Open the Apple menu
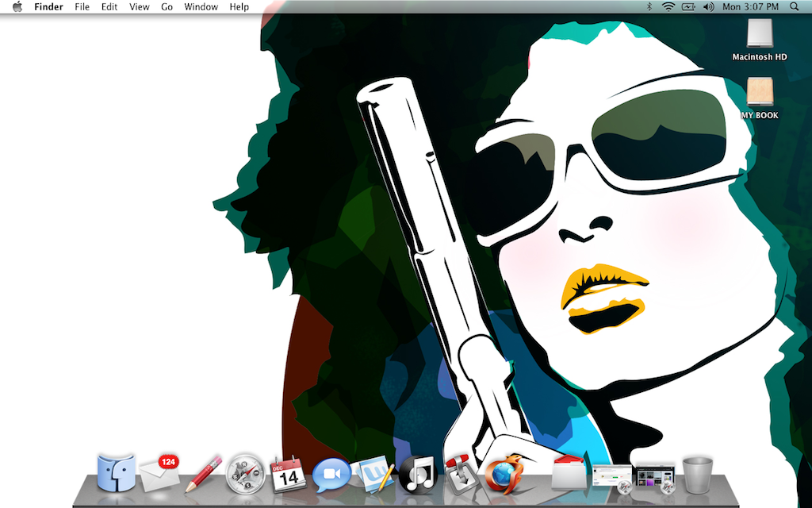The width and height of the screenshot is (812, 508). (17, 6)
